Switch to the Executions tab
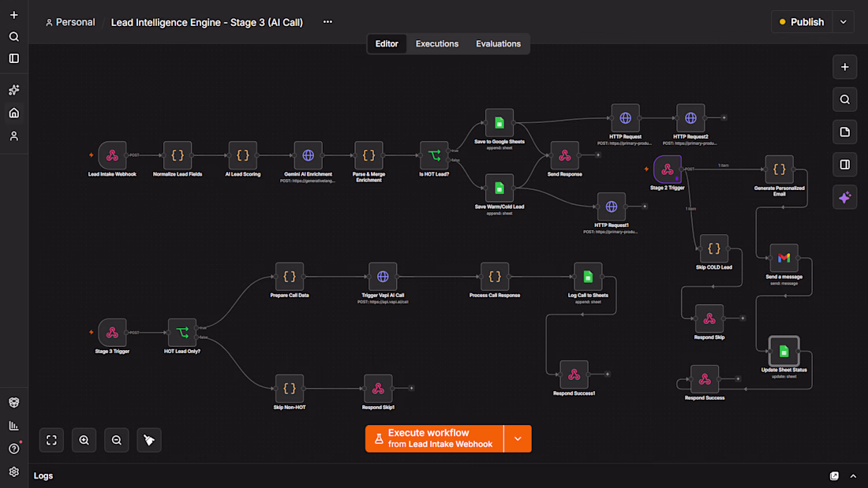868x488 pixels. tap(437, 43)
